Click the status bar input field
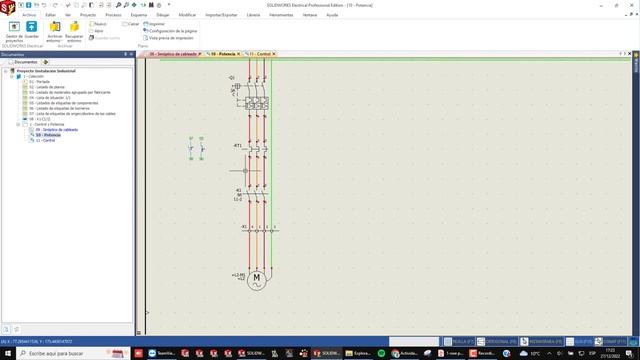The image size is (640, 360). tap(414, 341)
